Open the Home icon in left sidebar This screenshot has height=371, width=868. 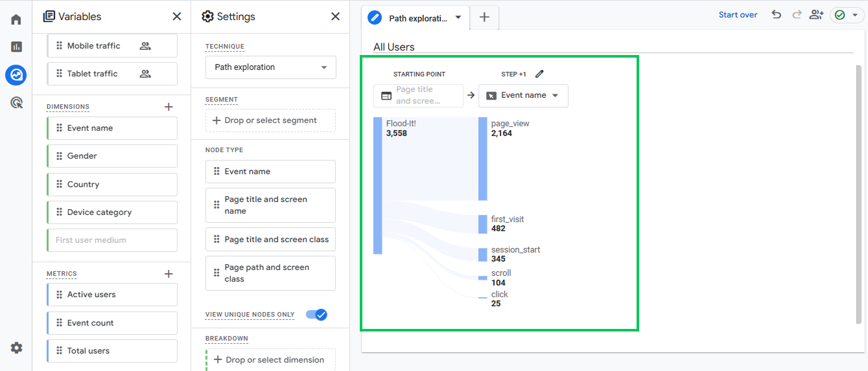click(16, 19)
